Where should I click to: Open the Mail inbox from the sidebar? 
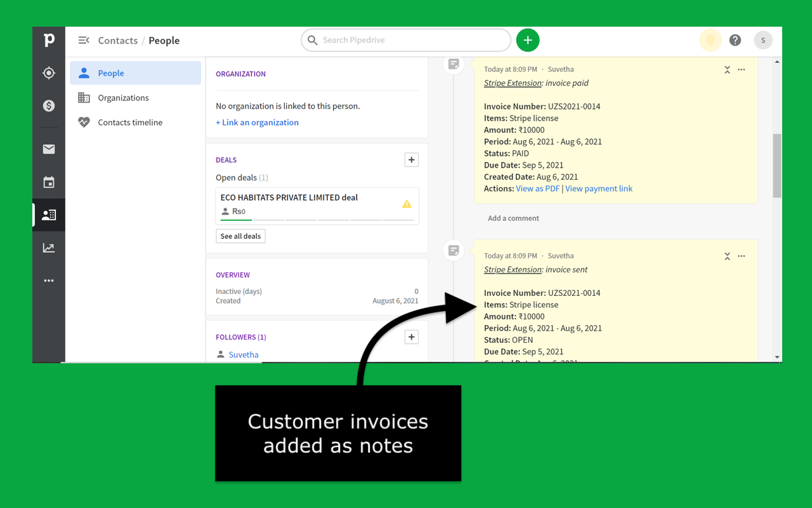pos(49,149)
